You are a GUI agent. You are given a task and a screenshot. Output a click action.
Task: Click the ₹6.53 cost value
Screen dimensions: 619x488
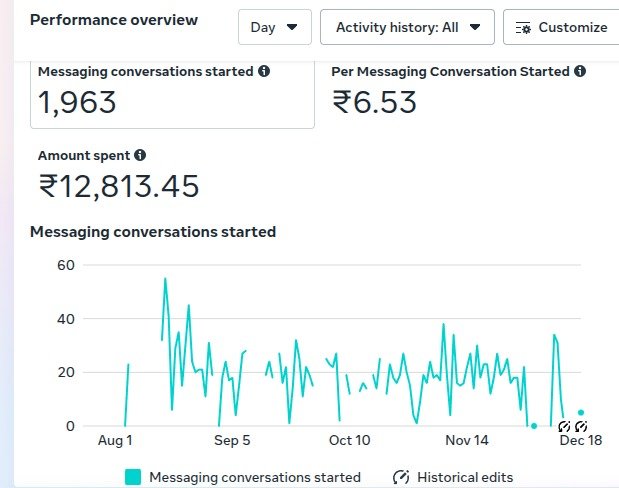point(374,102)
